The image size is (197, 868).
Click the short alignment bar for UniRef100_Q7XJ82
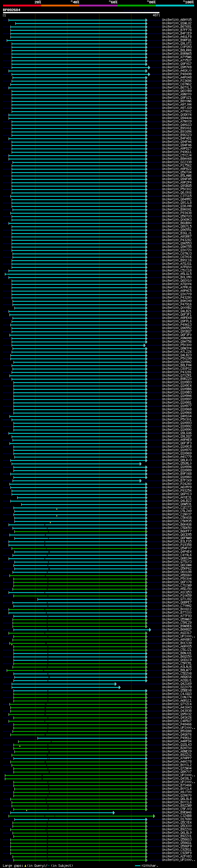[92, 599]
